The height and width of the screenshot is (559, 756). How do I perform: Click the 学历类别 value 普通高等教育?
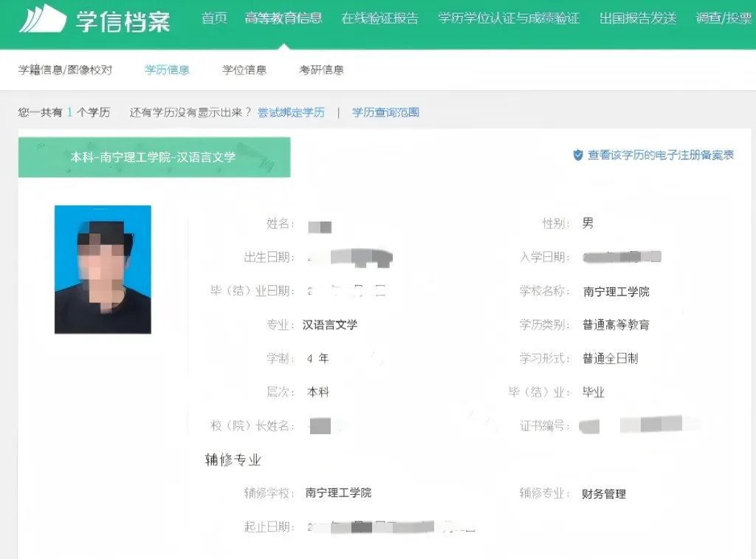click(x=616, y=325)
